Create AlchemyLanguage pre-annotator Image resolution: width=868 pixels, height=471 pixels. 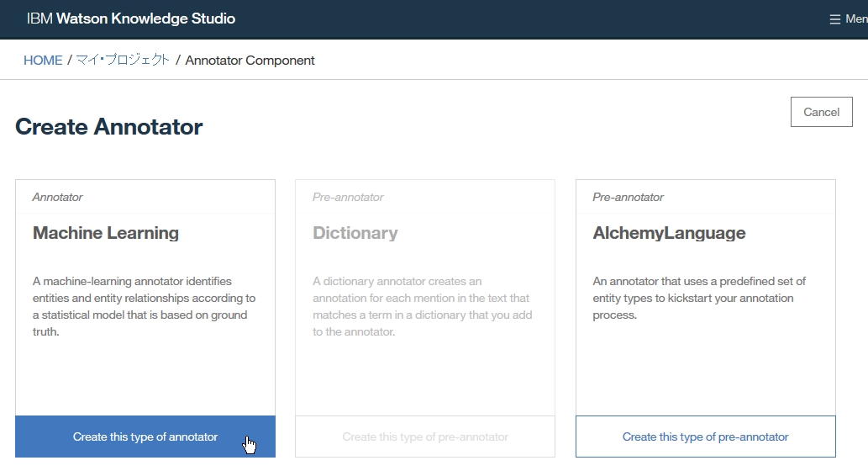click(x=705, y=437)
